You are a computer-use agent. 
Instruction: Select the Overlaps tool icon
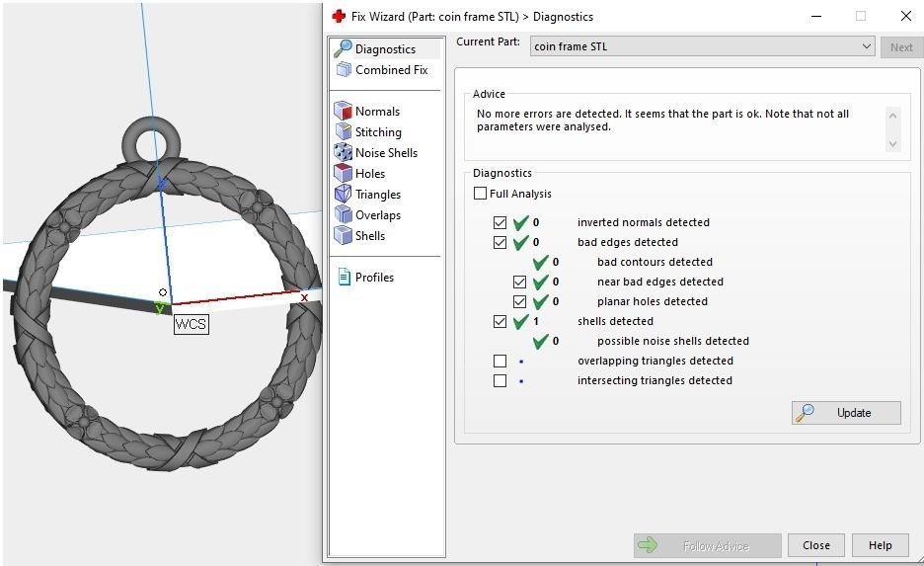coord(343,215)
